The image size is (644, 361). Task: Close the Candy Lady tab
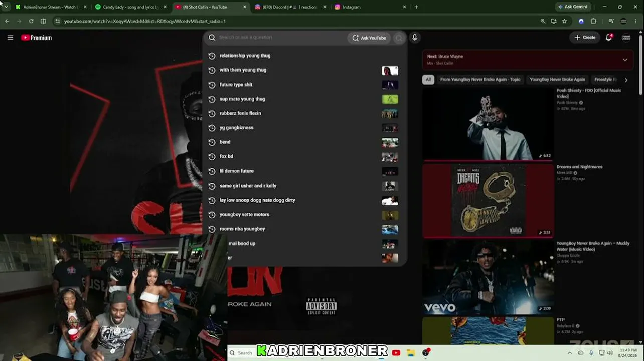[165, 7]
